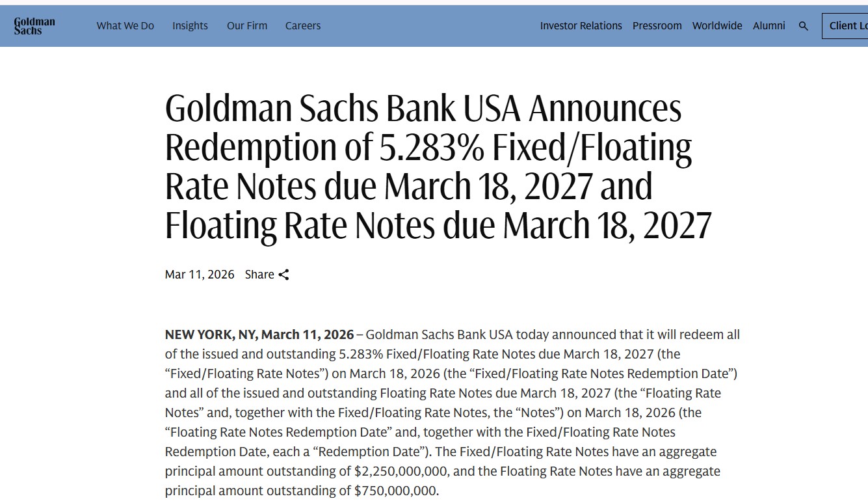Open the Worldwide link
The width and height of the screenshot is (868, 503).
point(717,26)
